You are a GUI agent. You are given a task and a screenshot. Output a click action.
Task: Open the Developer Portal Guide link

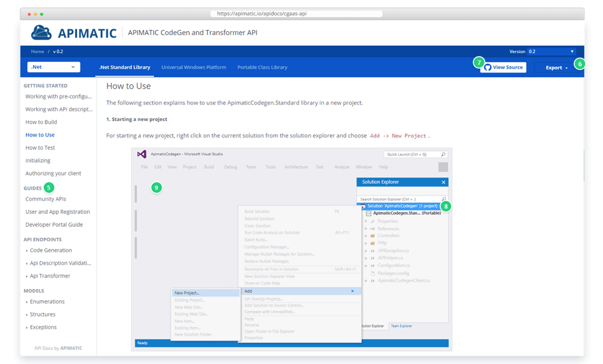pos(54,225)
